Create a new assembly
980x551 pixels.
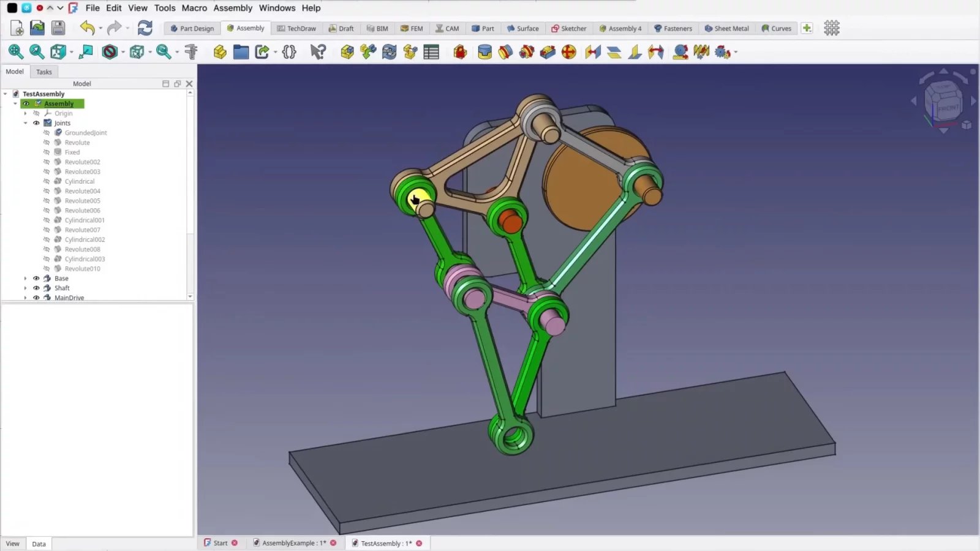pos(347,52)
